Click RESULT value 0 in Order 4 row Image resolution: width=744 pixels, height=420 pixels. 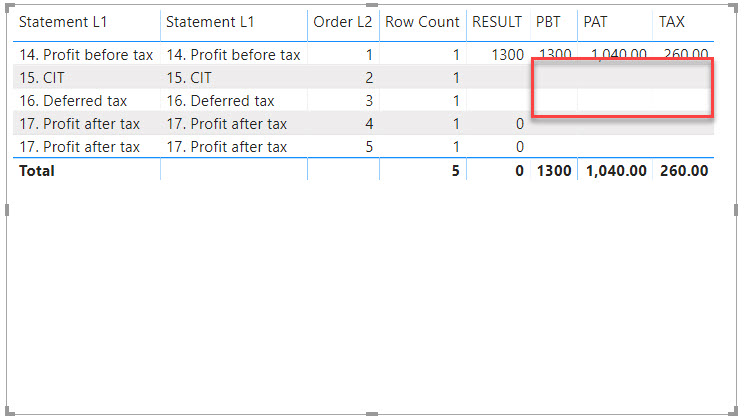(x=520, y=124)
